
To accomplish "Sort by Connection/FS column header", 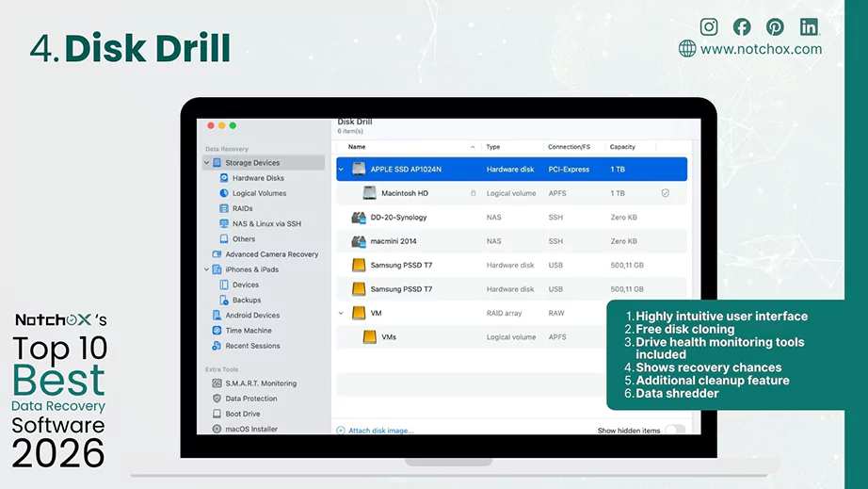I will pyautogui.click(x=569, y=147).
